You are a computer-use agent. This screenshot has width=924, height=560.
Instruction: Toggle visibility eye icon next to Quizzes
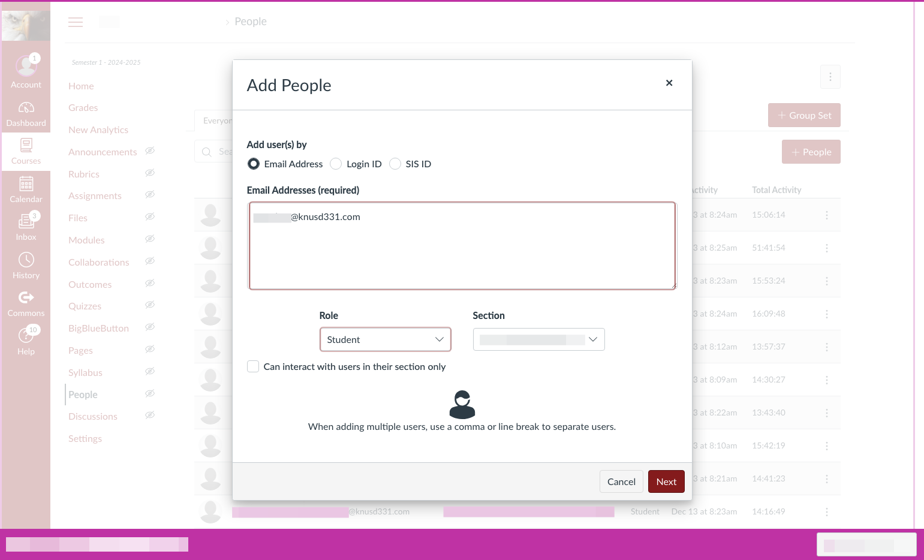150,305
